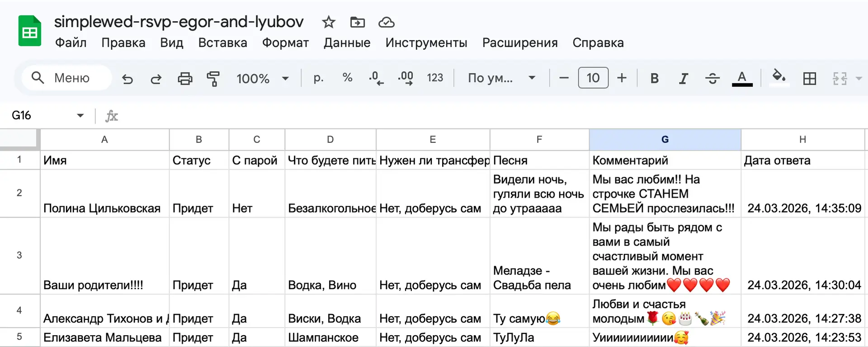Click the undo arrow

coord(127,79)
